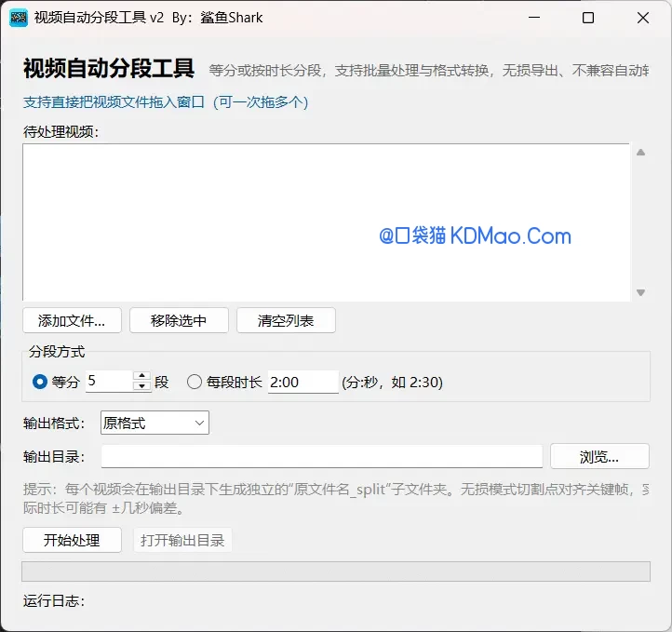Screen dimensions: 672x632
Task: Open the 输出格式 dropdown showing 原格式
Action: click(155, 423)
